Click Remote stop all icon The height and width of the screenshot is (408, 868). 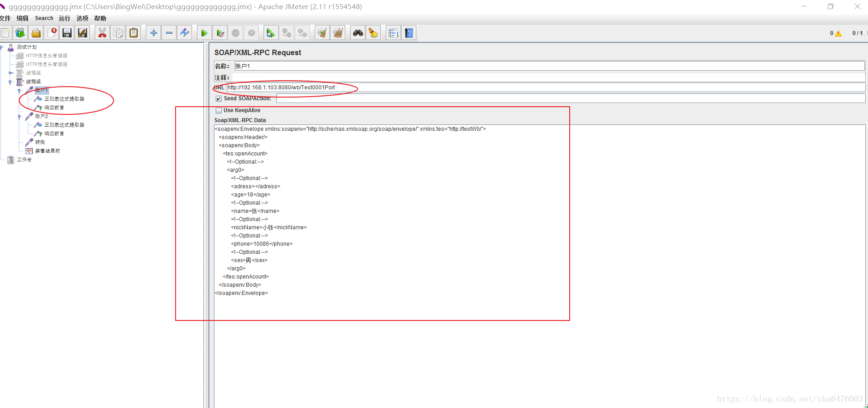287,33
